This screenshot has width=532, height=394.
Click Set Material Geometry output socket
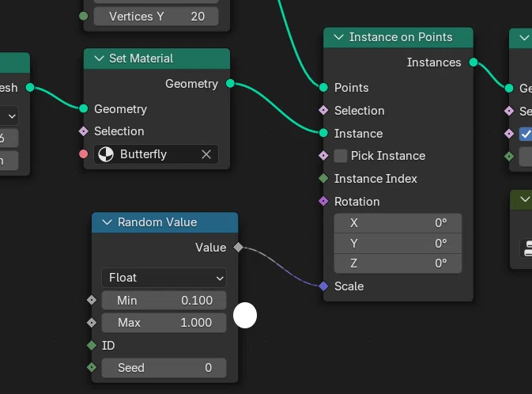(x=230, y=84)
